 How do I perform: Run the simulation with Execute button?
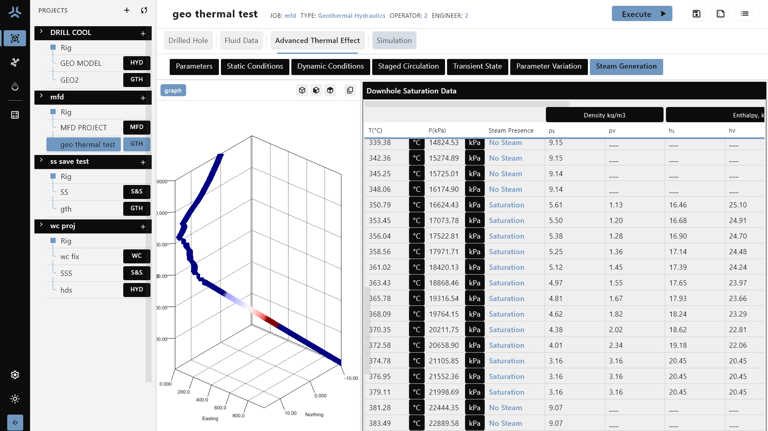[x=642, y=14]
